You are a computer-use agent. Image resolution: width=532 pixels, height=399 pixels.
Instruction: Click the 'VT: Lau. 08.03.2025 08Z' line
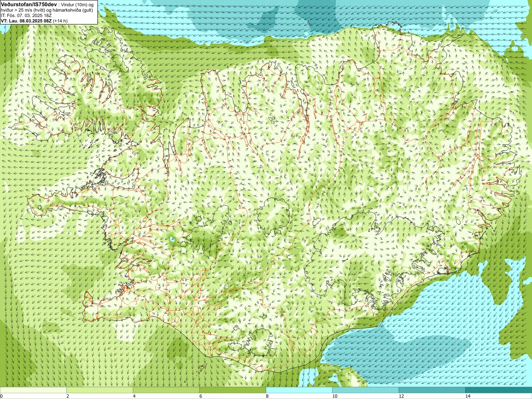[x=27, y=21]
